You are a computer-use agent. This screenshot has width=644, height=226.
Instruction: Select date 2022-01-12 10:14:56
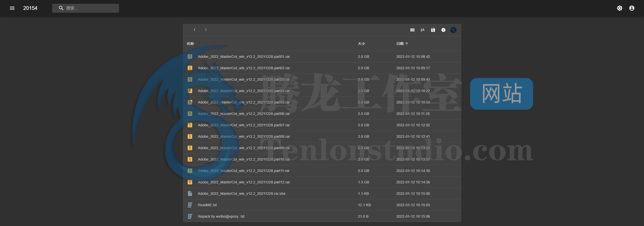coord(413,182)
